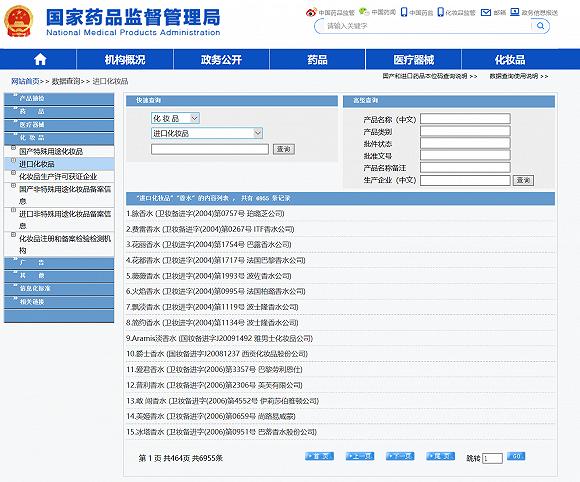
Task: Go to next page 下一页 button
Action: [400, 456]
